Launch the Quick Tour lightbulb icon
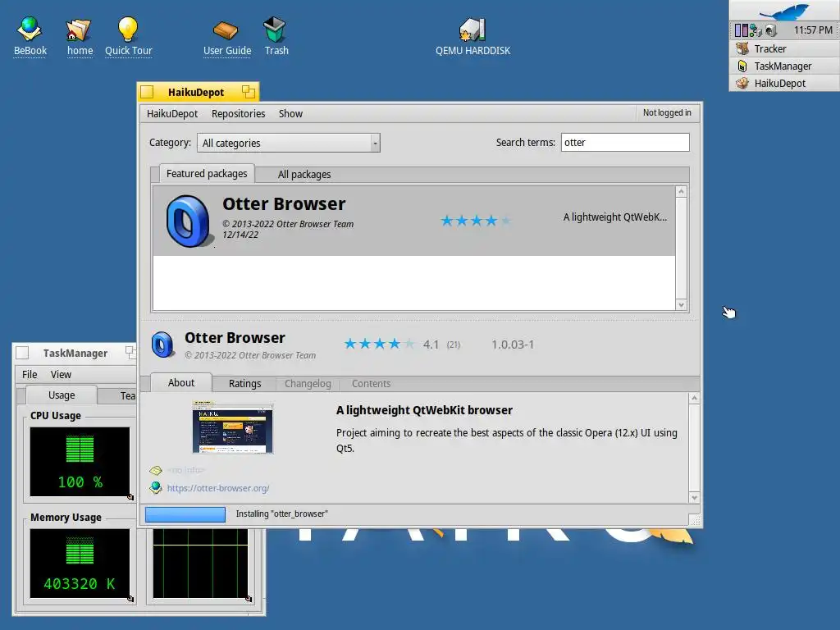The image size is (840, 630). (128, 35)
